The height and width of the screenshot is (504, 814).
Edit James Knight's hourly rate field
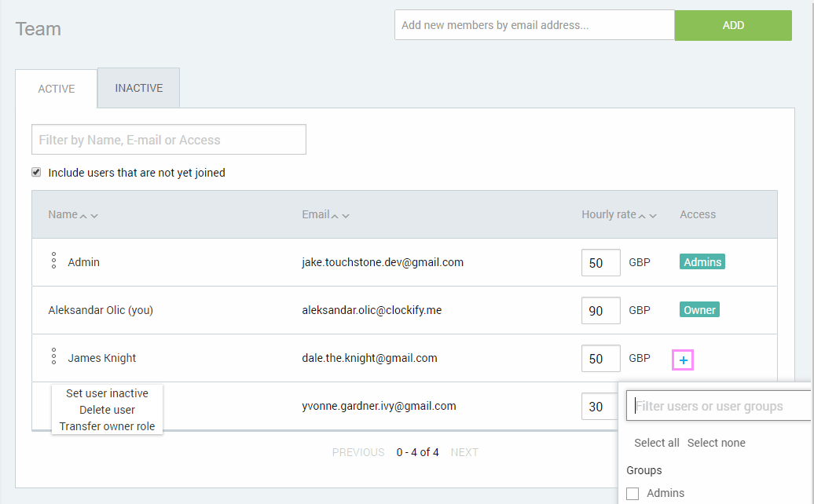600,358
